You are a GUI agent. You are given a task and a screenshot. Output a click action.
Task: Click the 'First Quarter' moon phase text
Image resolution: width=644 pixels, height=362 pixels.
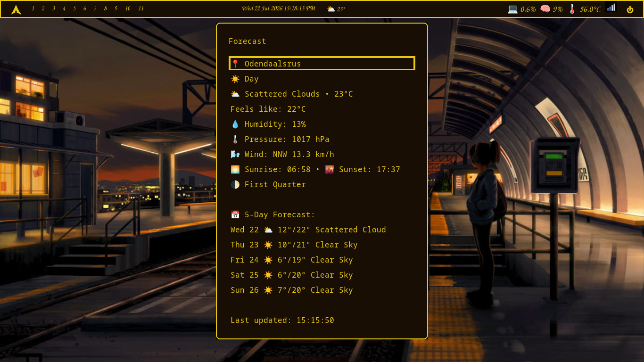(275, 184)
